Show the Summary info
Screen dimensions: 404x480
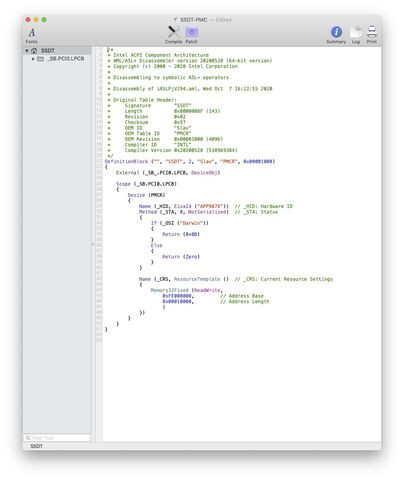[x=336, y=35]
